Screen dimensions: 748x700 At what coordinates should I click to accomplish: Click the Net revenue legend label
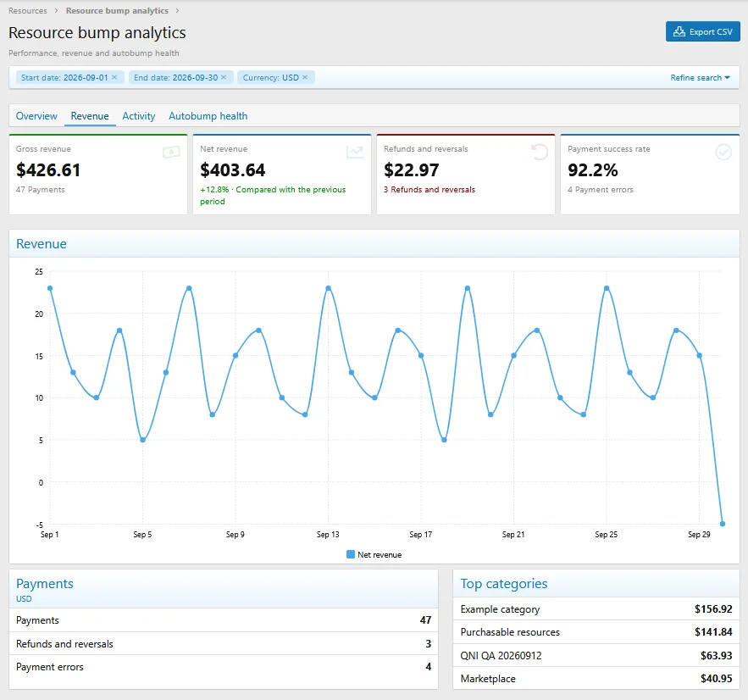point(380,554)
